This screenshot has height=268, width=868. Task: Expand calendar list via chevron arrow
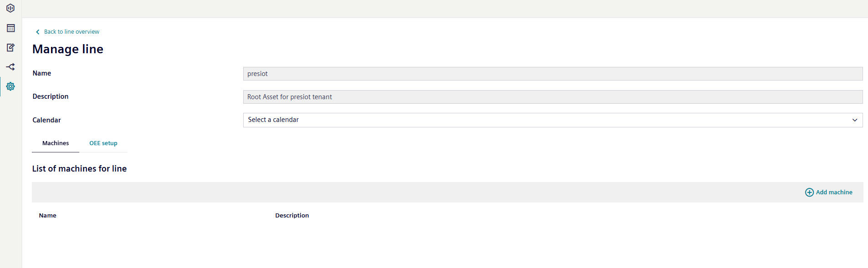pos(855,120)
